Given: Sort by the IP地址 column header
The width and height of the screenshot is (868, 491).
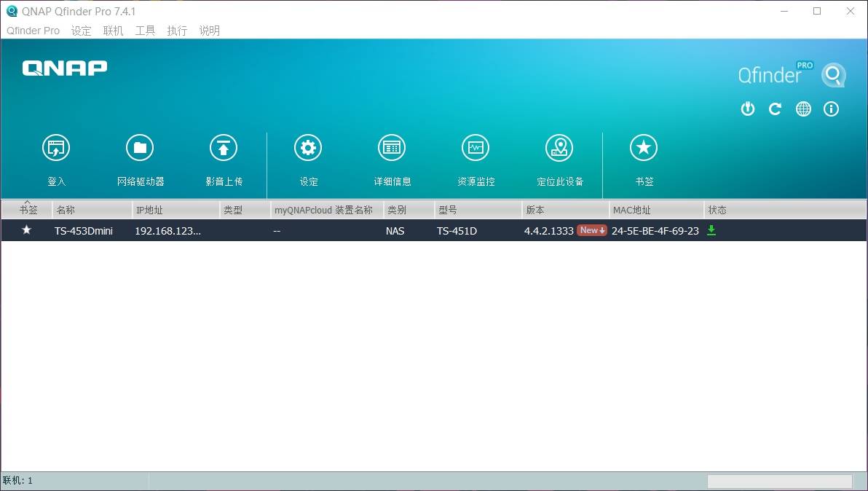Looking at the screenshot, I should click(175, 210).
